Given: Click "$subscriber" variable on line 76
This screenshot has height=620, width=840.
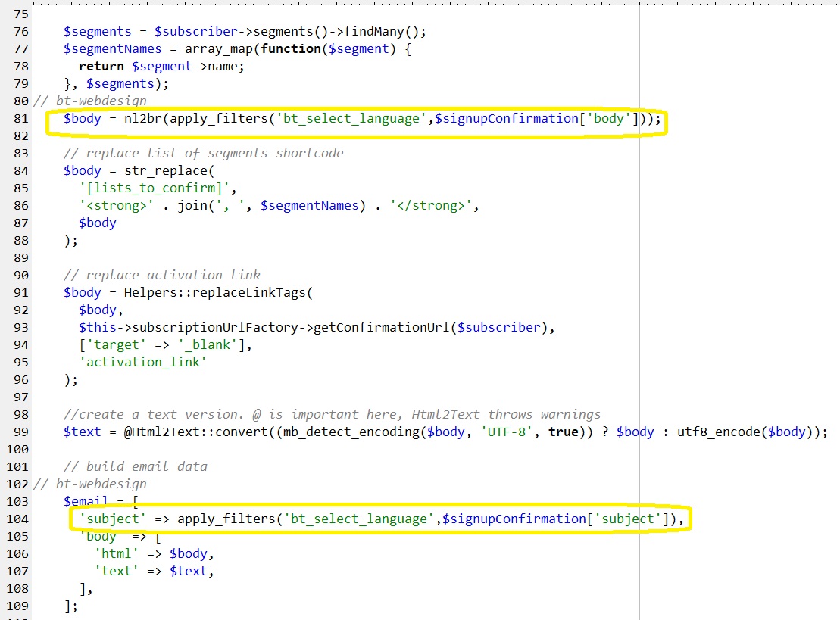Looking at the screenshot, I should 196,32.
